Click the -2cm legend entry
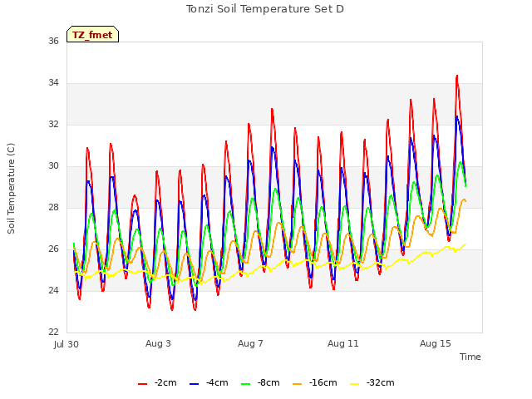The height and width of the screenshot is (399, 532). [157, 382]
